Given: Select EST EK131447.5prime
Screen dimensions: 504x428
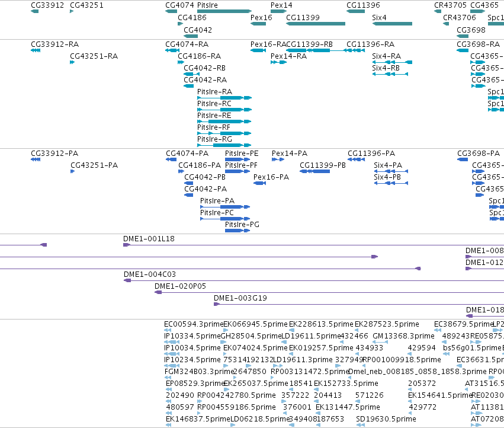Looking at the screenshot, I should click(318, 413).
